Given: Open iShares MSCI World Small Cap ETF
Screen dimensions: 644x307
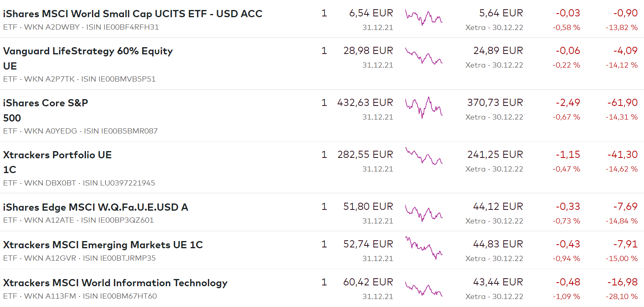Looking at the screenshot, I should pyautogui.click(x=132, y=14).
